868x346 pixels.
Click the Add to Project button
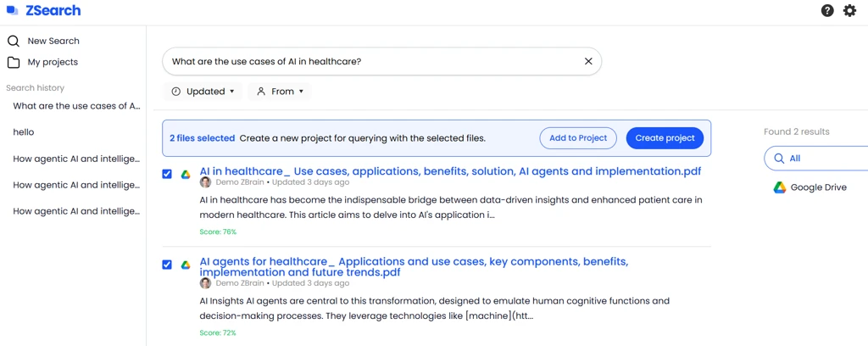[x=578, y=138]
